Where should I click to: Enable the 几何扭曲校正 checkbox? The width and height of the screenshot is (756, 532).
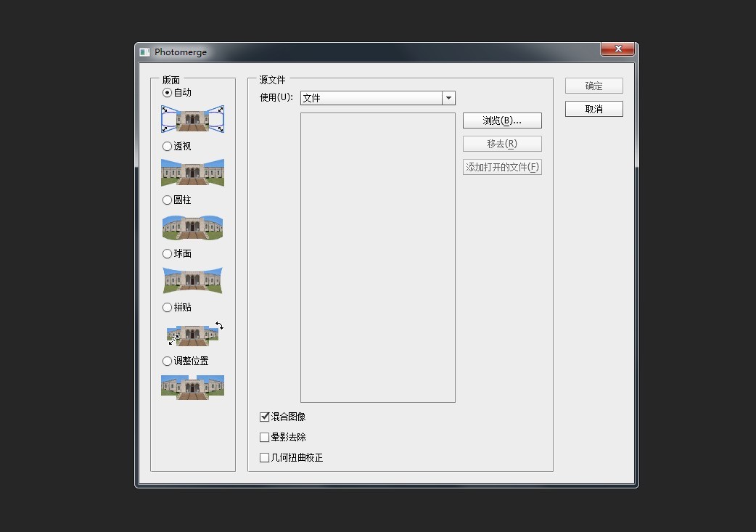point(264,458)
